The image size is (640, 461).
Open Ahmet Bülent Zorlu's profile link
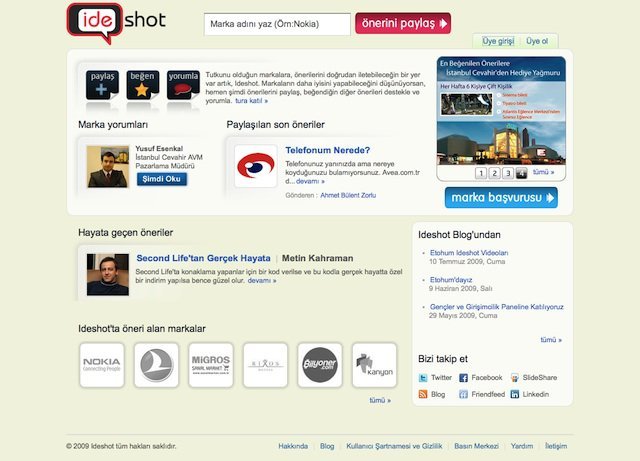[348, 195]
